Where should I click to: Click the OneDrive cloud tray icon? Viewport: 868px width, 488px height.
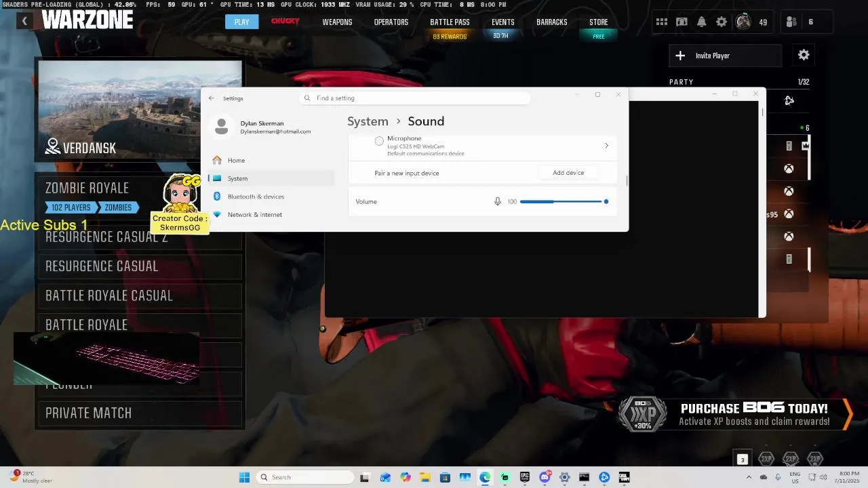point(764,477)
